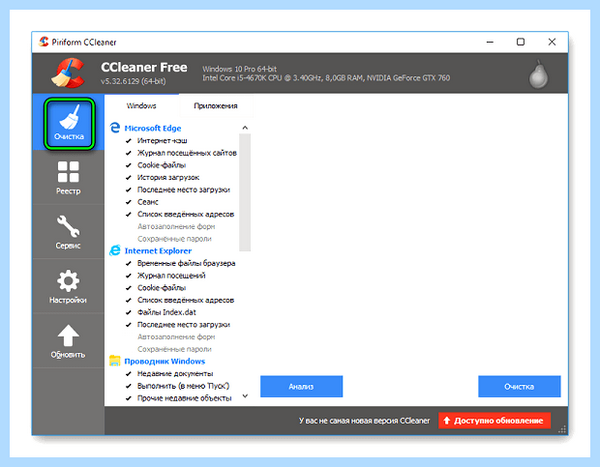Click the blue Очистка run button
600x467 pixels.
click(519, 387)
